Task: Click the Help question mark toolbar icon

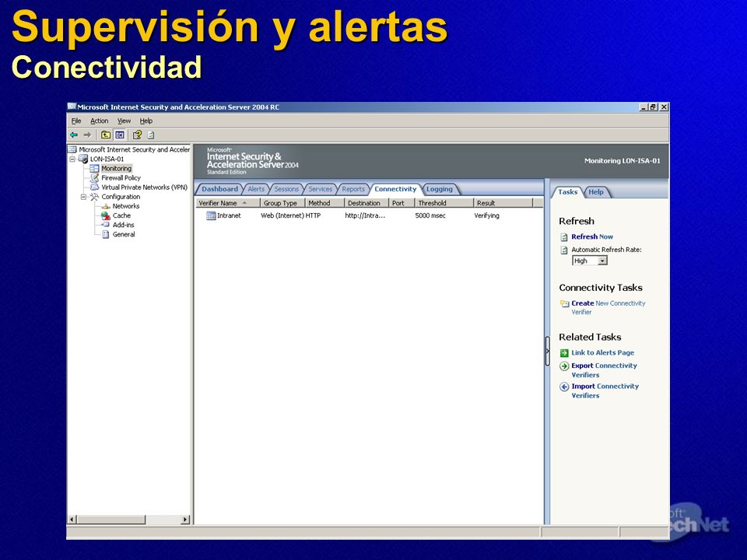Action: pos(137,135)
